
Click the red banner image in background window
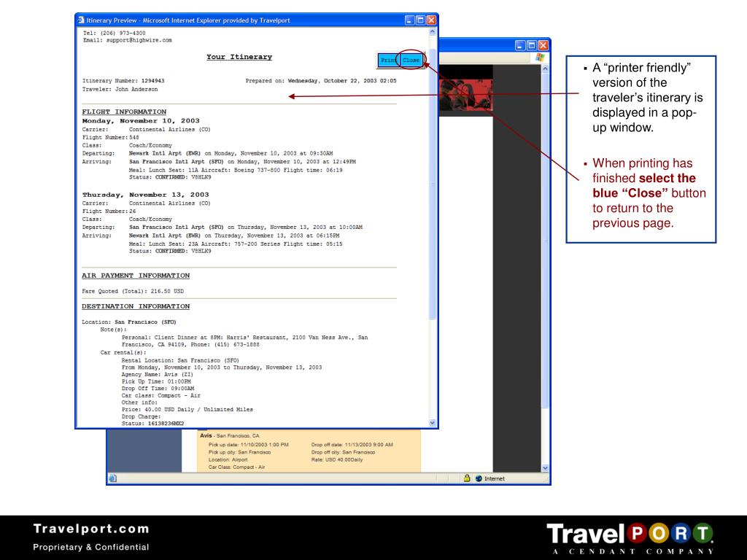pos(465,95)
